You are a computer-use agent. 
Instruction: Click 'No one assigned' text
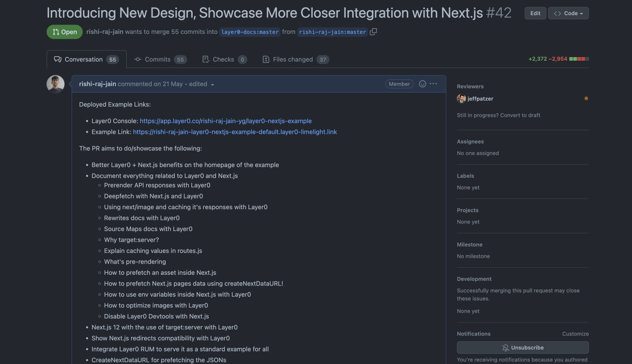(478, 153)
